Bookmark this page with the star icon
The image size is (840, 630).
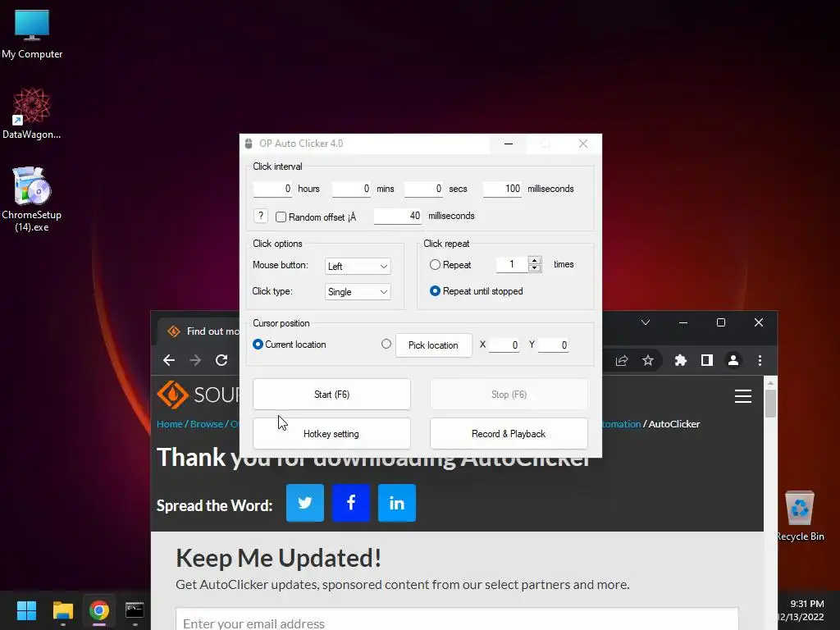648,361
